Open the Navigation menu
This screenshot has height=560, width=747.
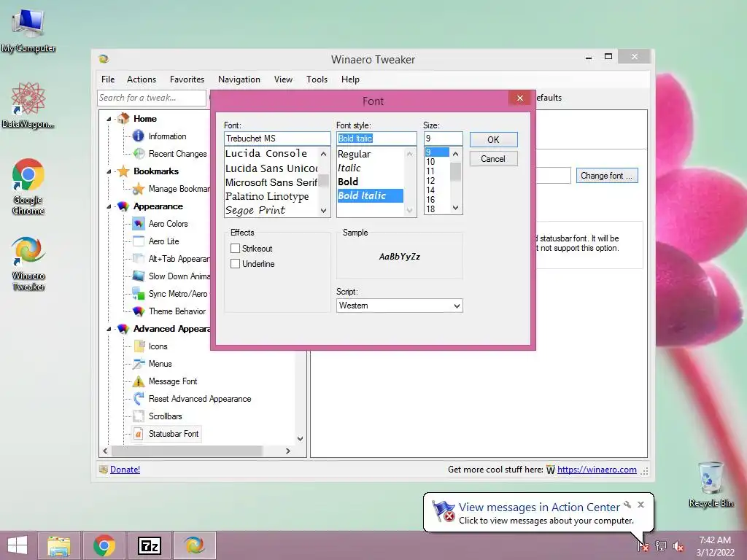pyautogui.click(x=239, y=79)
